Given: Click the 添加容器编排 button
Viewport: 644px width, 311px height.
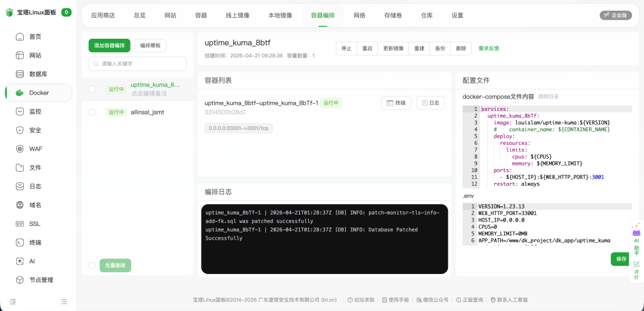Looking at the screenshot, I should pyautogui.click(x=109, y=45).
